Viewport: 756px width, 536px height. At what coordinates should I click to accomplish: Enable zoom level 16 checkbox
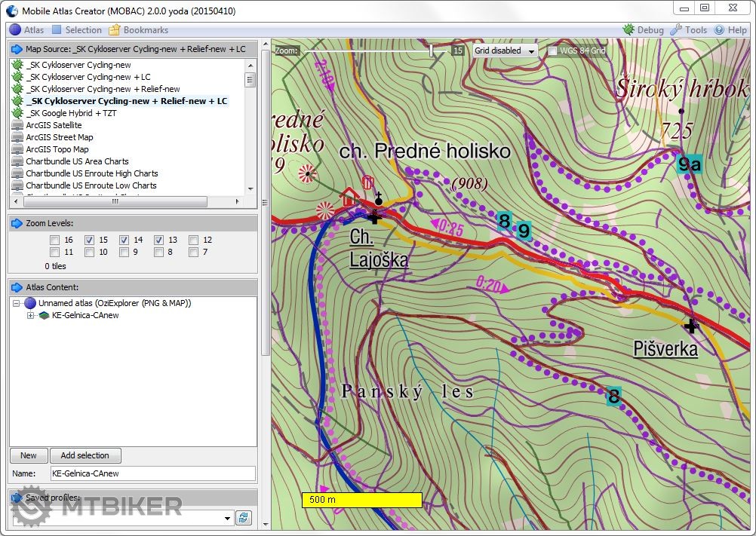[54, 240]
